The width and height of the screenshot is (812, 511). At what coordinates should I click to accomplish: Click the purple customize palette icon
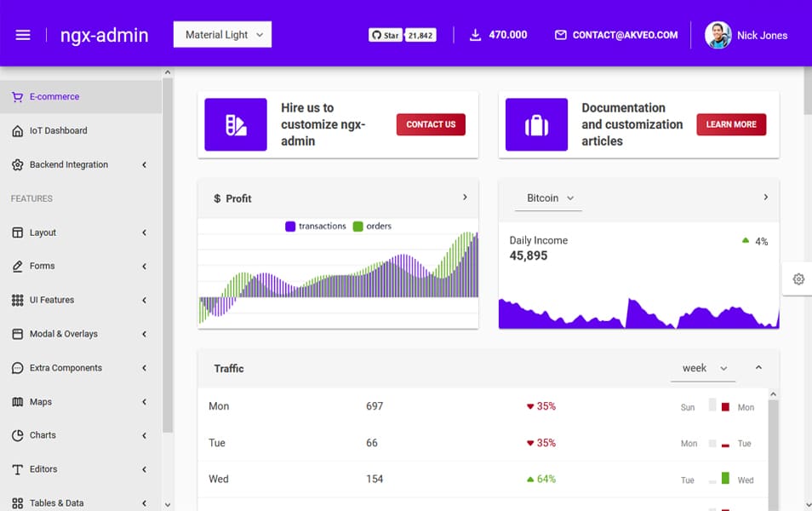(x=236, y=124)
